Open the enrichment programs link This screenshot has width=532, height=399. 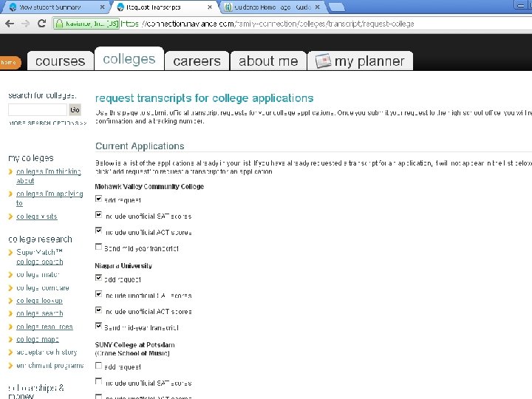tap(50, 366)
